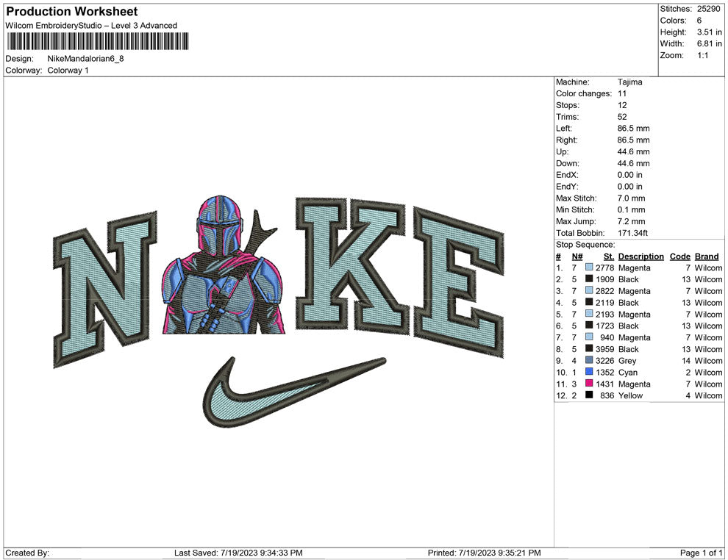Image resolution: width=728 pixels, height=560 pixels.
Task: Select the stop 11 Magenta swatch with 1431 stitches
Action: (589, 384)
